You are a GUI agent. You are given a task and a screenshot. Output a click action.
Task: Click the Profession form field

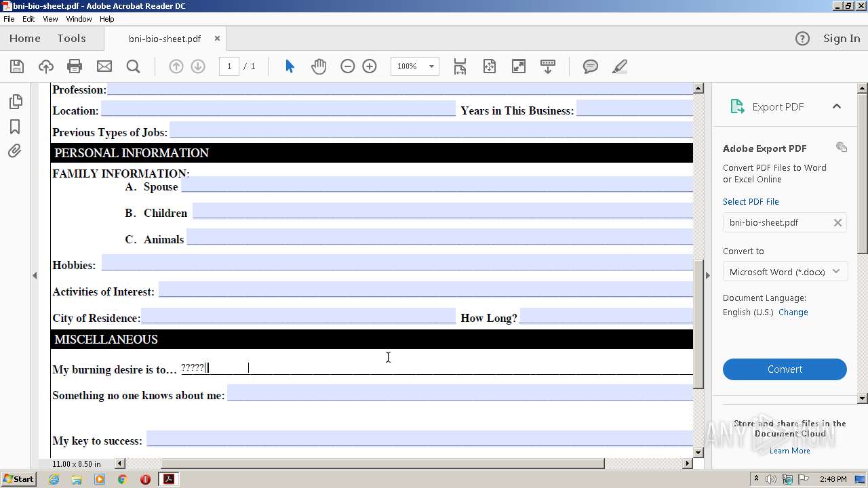pyautogui.click(x=400, y=89)
